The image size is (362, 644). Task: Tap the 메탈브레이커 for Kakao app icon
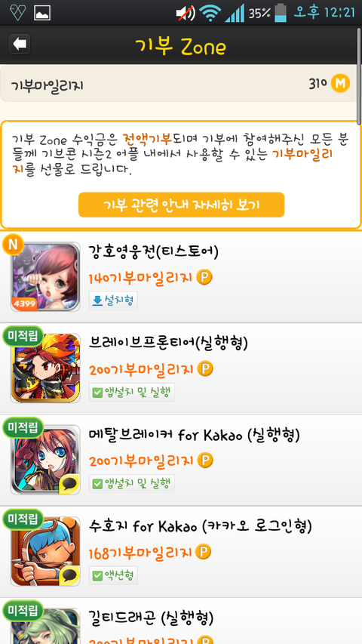[x=45, y=460]
